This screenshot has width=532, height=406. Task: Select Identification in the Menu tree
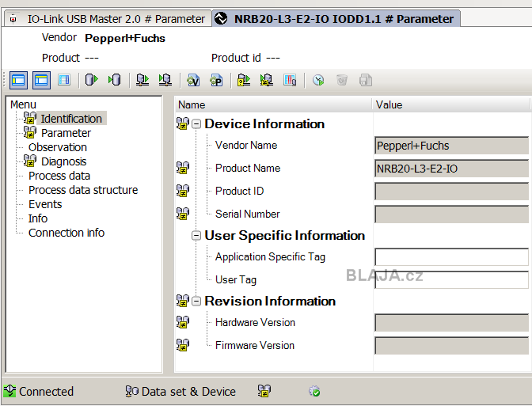pyautogui.click(x=71, y=119)
